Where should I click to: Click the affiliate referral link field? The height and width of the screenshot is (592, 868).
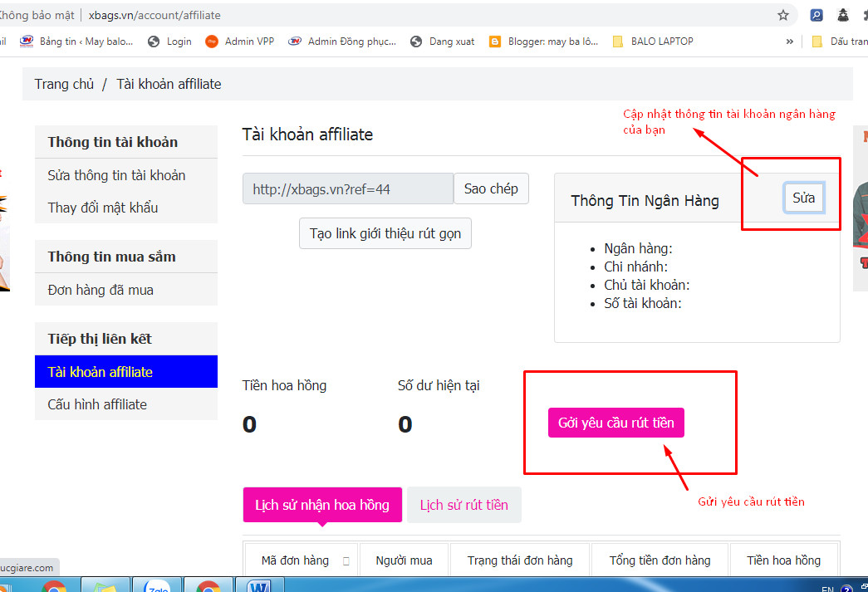(347, 189)
